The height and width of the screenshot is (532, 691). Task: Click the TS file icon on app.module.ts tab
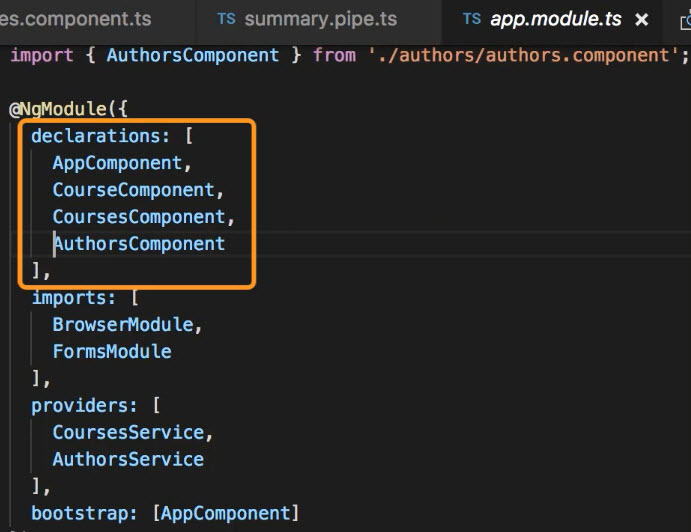(x=472, y=19)
